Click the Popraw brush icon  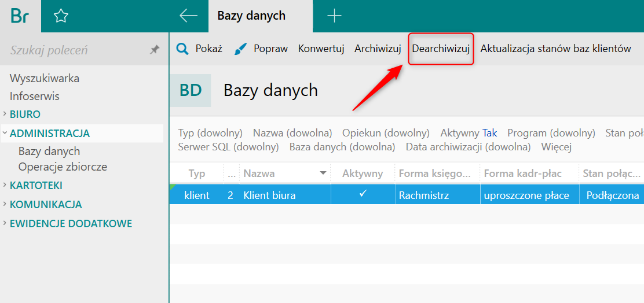pos(241,49)
